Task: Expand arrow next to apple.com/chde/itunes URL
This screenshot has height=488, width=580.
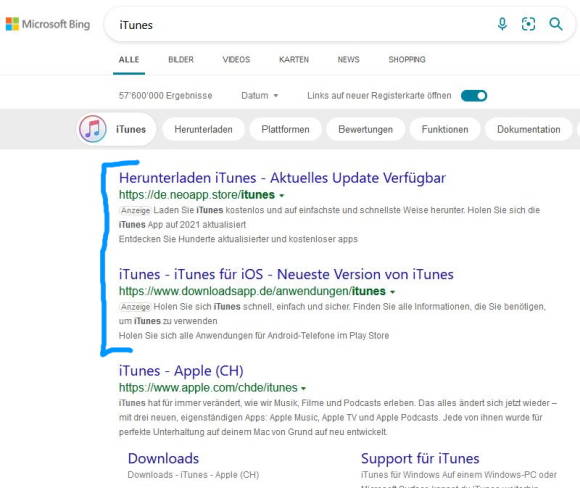Action: point(303,388)
